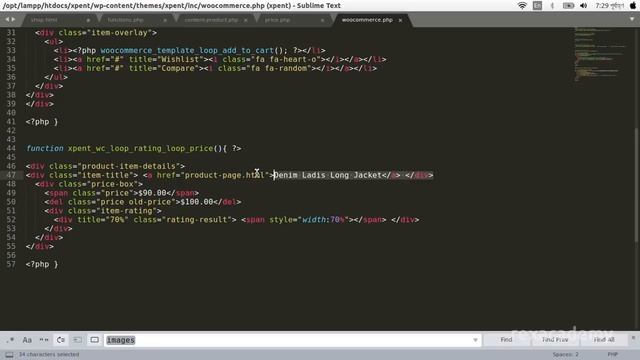Click line number 44 in gutter
The image size is (640, 360).
(11, 148)
